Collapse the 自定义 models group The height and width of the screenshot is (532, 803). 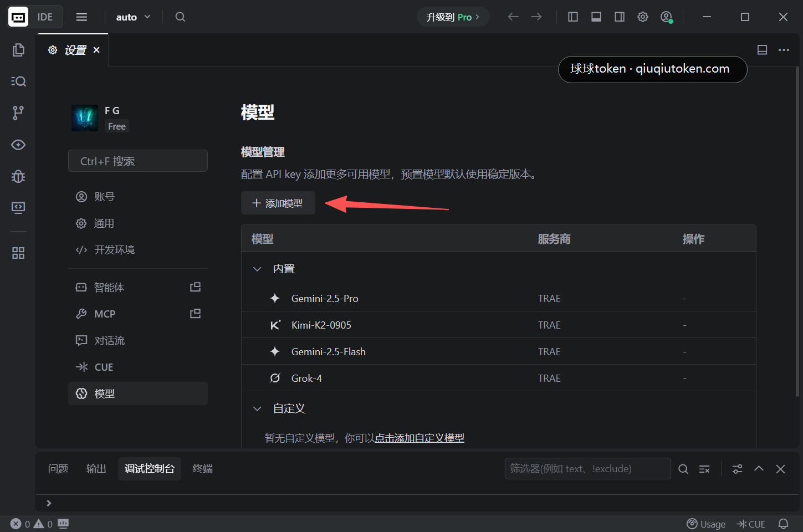point(257,408)
